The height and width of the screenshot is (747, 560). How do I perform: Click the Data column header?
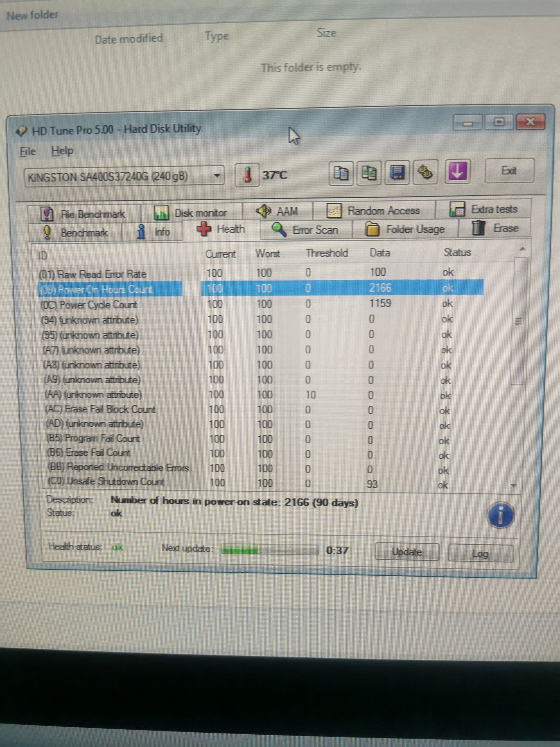[x=380, y=253]
